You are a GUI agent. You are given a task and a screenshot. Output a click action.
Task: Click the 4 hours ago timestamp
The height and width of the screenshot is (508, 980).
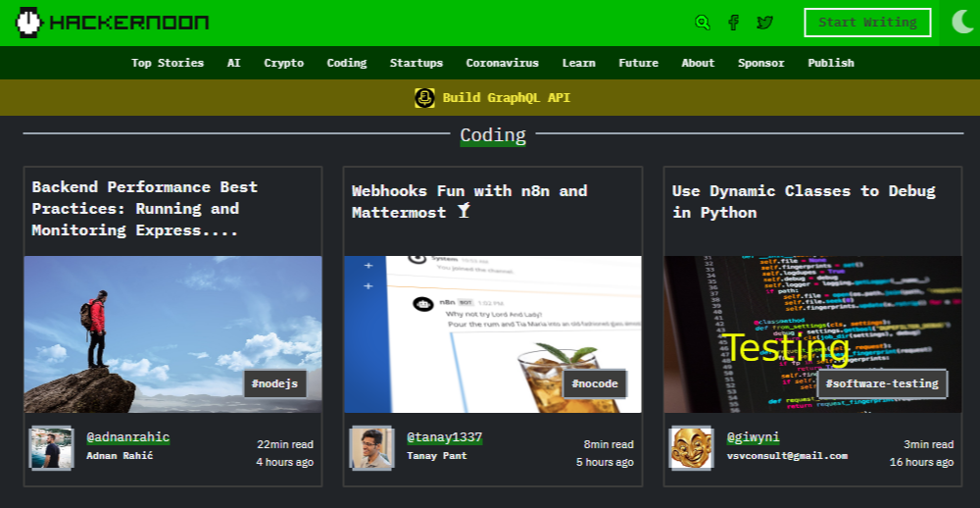click(285, 462)
